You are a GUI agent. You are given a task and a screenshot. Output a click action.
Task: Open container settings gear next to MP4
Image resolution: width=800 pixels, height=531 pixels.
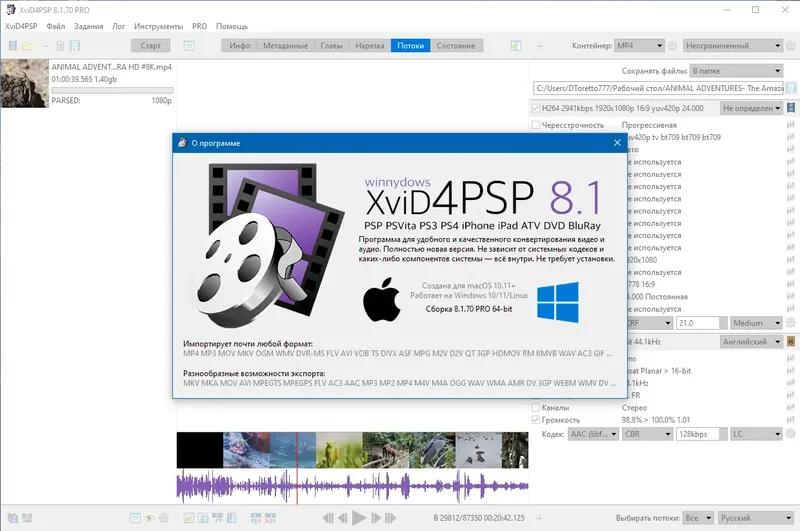click(x=672, y=45)
